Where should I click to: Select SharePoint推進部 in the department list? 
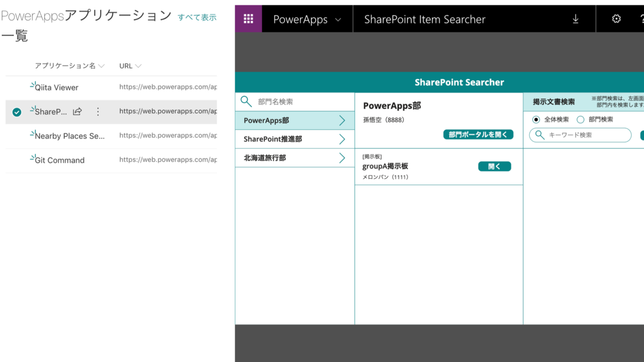pos(295,139)
